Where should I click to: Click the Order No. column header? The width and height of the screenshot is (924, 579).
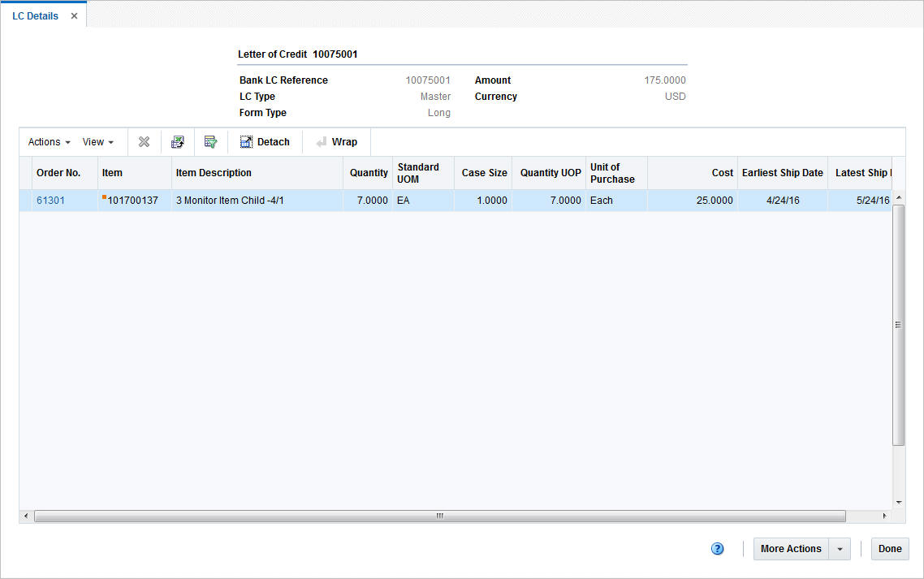tap(65, 173)
